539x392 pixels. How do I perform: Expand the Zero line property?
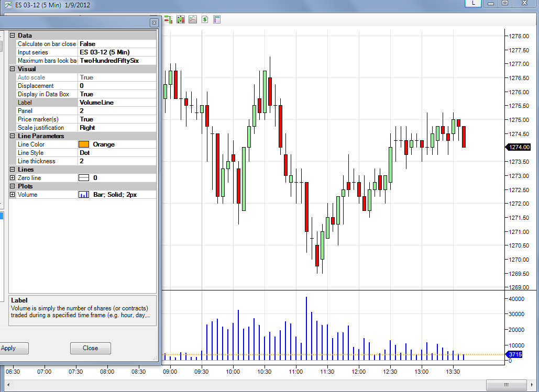point(13,177)
